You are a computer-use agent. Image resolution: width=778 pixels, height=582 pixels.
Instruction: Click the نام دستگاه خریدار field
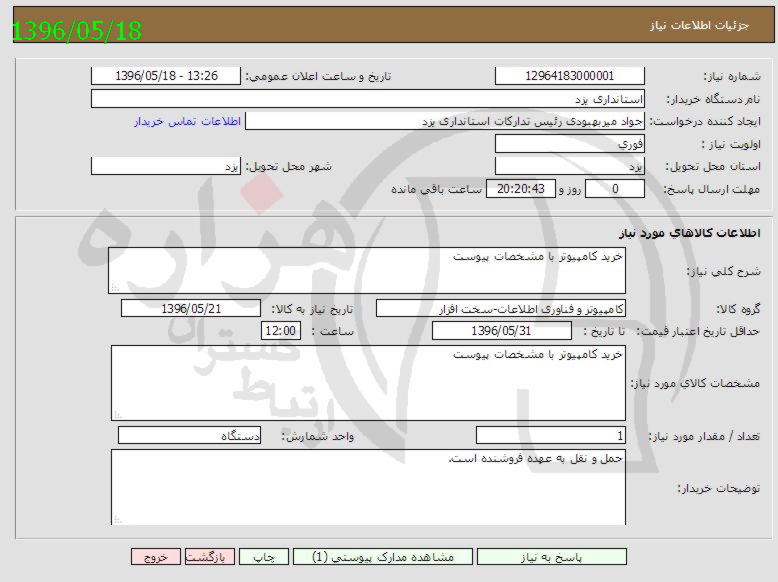click(x=368, y=99)
